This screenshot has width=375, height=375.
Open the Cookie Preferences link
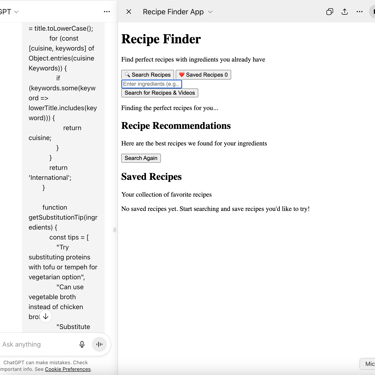point(68,369)
